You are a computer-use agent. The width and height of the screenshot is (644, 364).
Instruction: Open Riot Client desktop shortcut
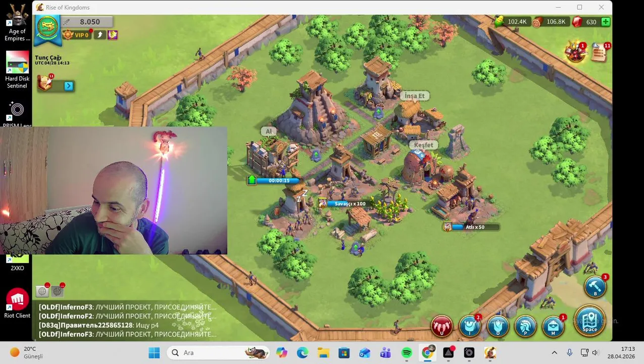[17, 303]
